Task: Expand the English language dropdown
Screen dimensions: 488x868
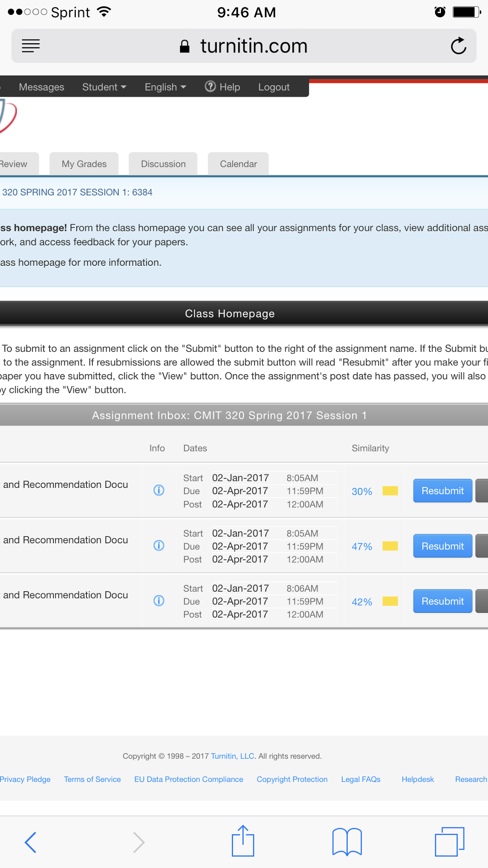Action: click(166, 87)
